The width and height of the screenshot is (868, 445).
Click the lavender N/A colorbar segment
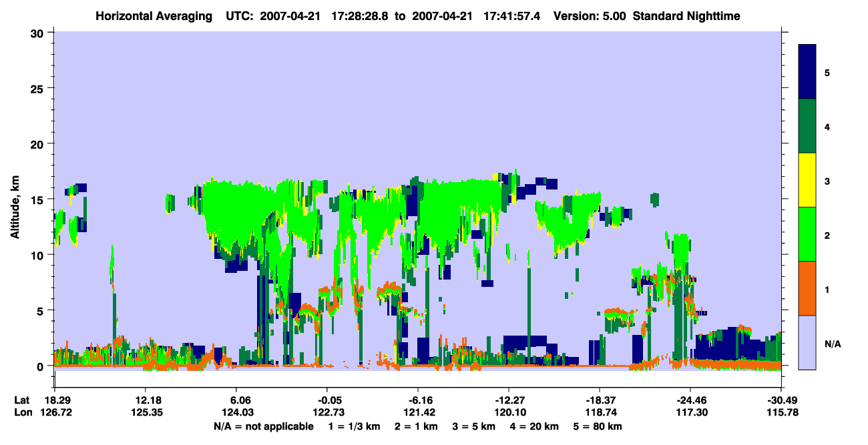[x=807, y=342]
